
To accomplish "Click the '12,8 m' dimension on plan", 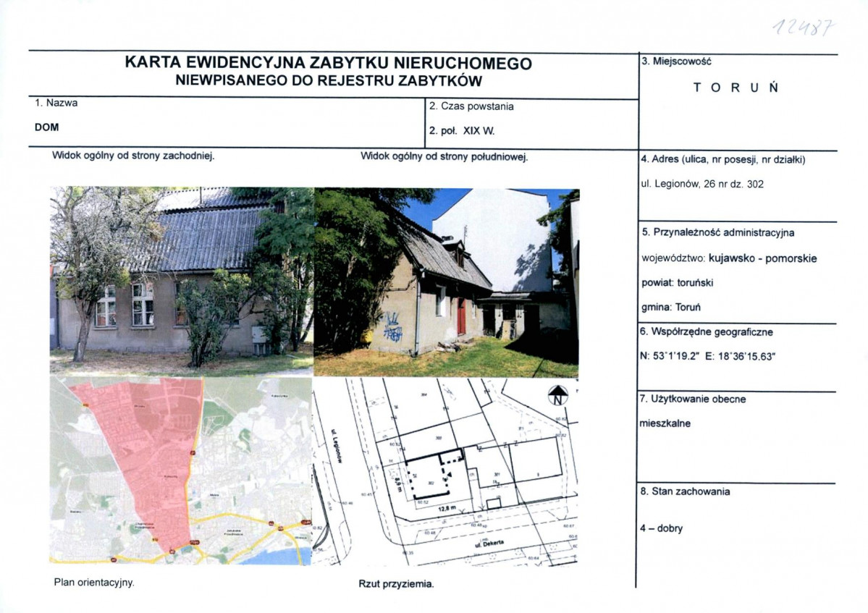I will tap(447, 508).
